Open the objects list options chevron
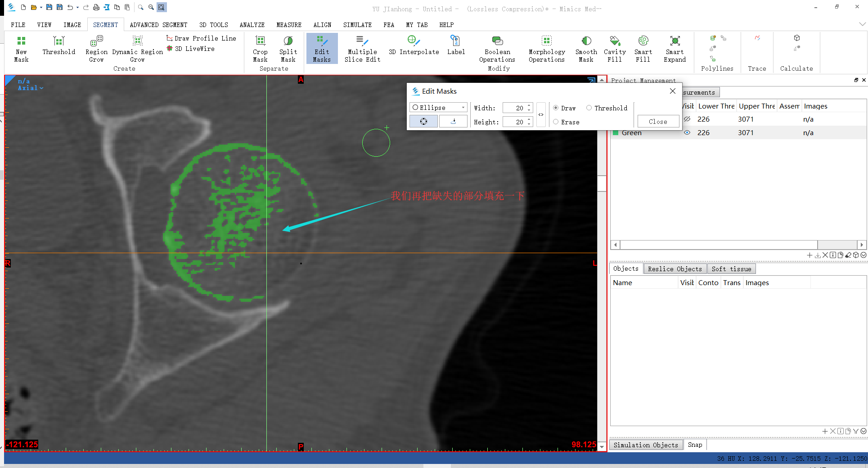This screenshot has width=868, height=468. 864,431
